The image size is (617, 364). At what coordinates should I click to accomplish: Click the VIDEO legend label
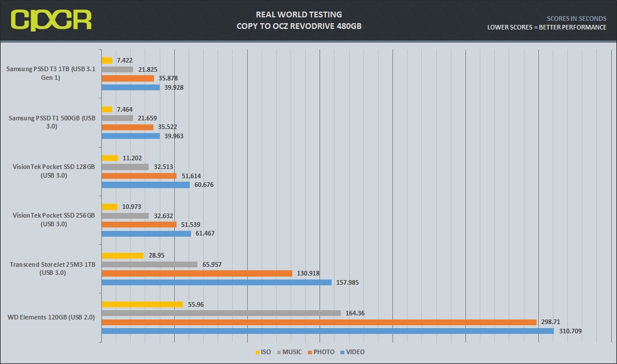(355, 352)
